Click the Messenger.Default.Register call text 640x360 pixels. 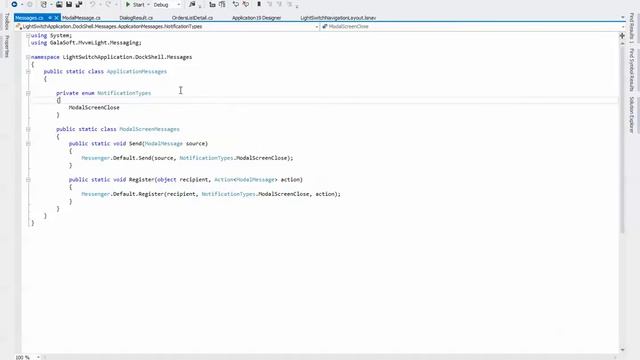(211, 194)
